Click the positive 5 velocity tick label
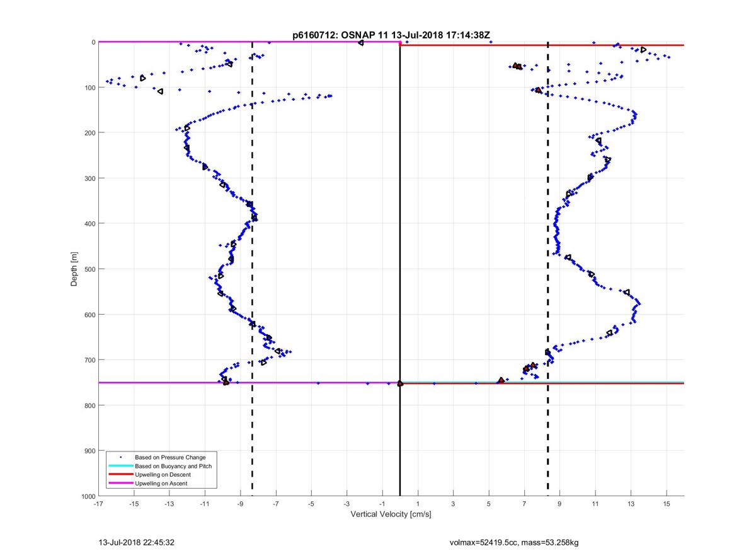The image size is (756, 558). 489,504
